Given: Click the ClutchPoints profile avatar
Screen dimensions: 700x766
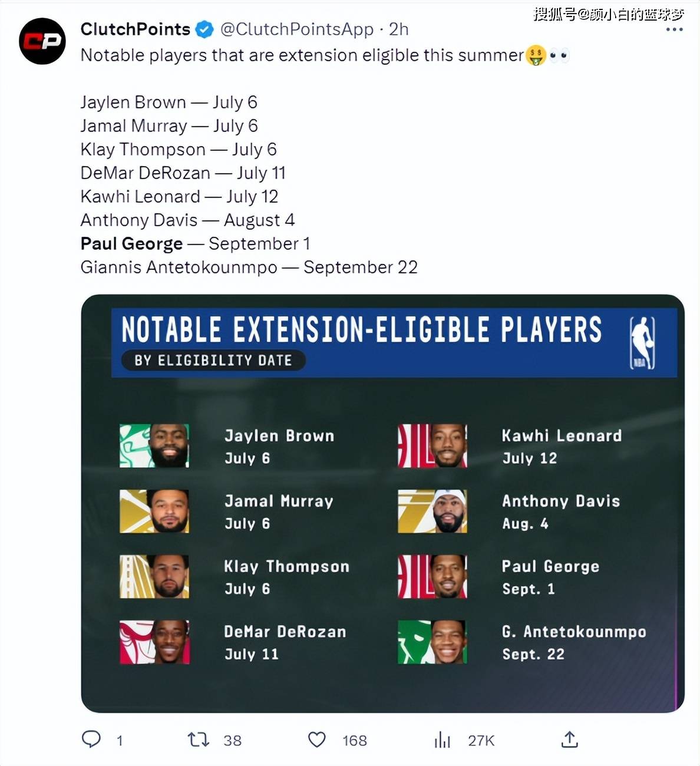Looking at the screenshot, I should [x=42, y=41].
